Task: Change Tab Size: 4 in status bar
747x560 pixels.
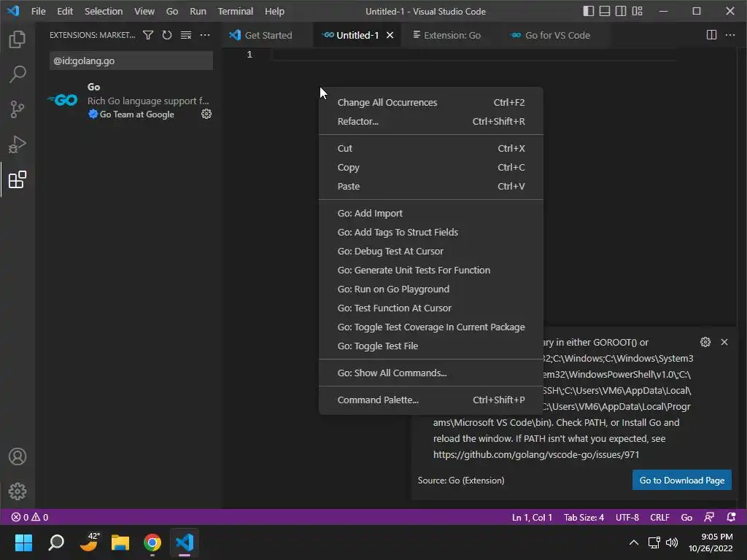Action: (584, 517)
